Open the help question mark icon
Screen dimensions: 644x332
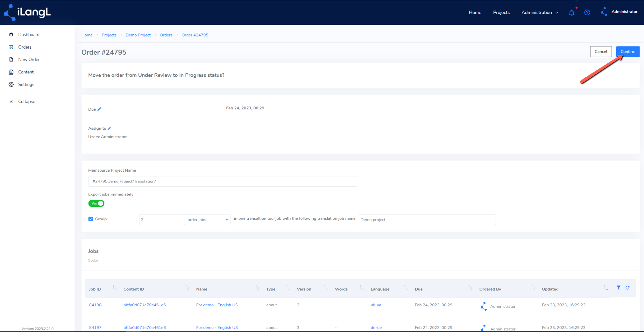(x=587, y=12)
